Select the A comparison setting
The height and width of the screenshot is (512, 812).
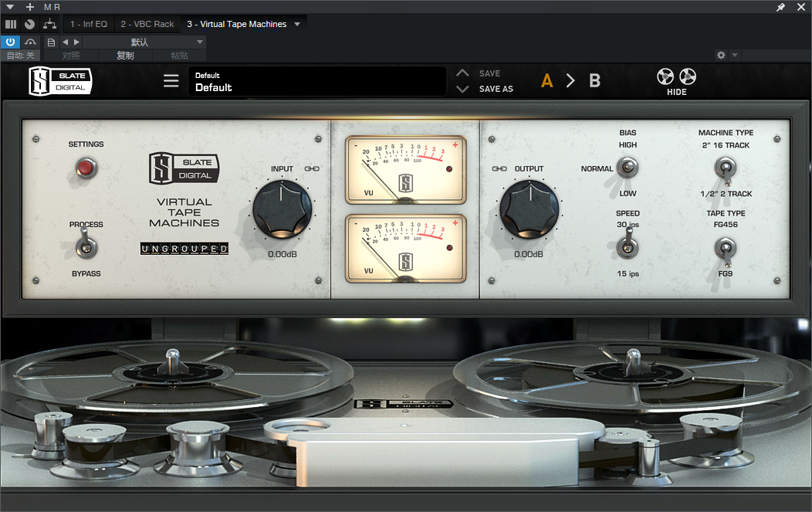tap(546, 81)
